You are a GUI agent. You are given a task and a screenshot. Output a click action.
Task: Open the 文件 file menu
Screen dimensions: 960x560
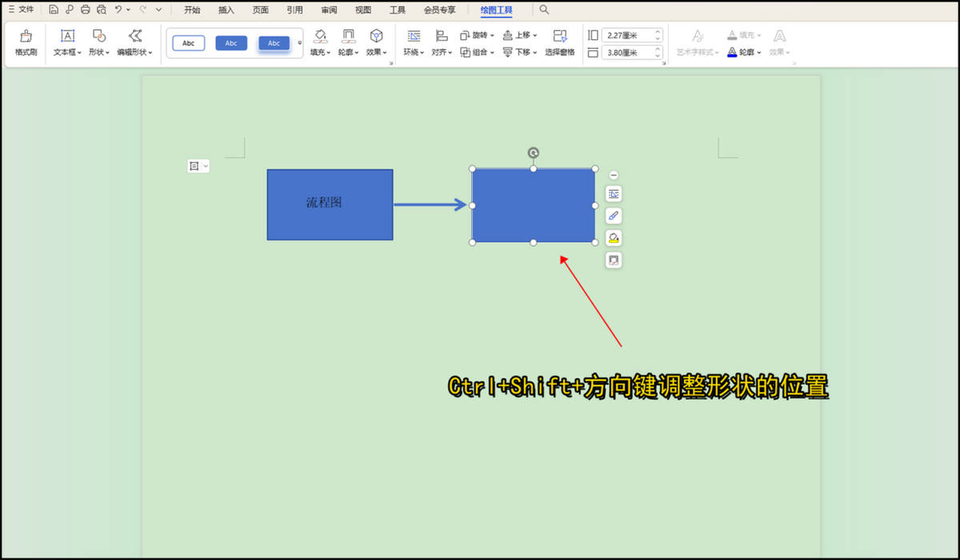[21, 10]
